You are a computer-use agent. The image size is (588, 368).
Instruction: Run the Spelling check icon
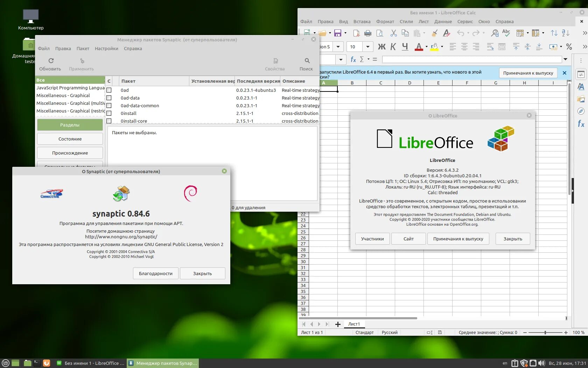(506, 33)
